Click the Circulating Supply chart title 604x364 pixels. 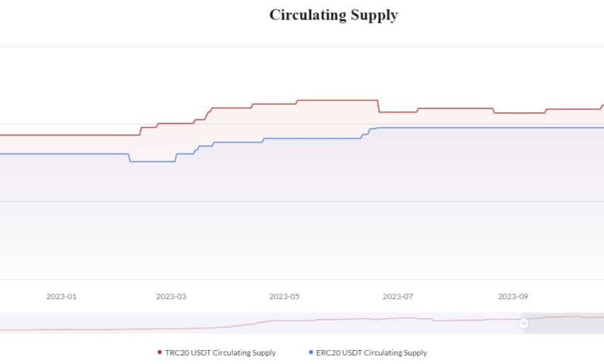tap(334, 15)
